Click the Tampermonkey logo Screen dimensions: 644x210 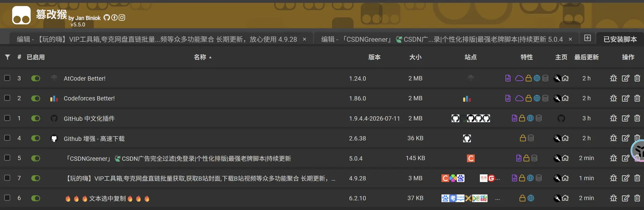click(21, 15)
